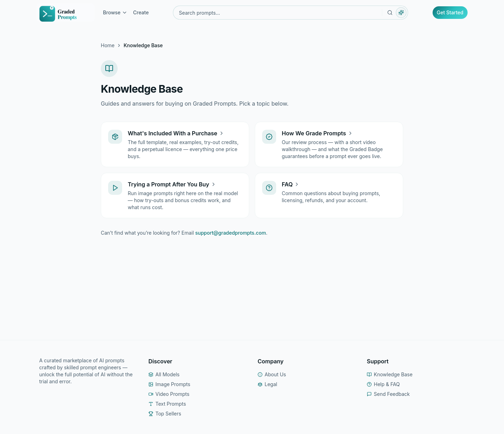Click the What's Included card description text

tap(183, 149)
